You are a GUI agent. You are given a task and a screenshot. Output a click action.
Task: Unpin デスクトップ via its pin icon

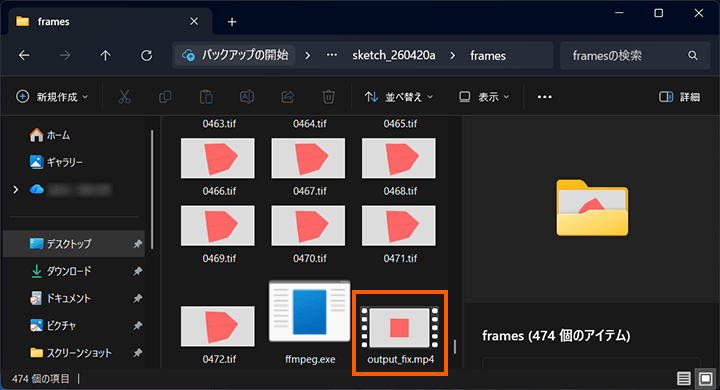coord(137,244)
